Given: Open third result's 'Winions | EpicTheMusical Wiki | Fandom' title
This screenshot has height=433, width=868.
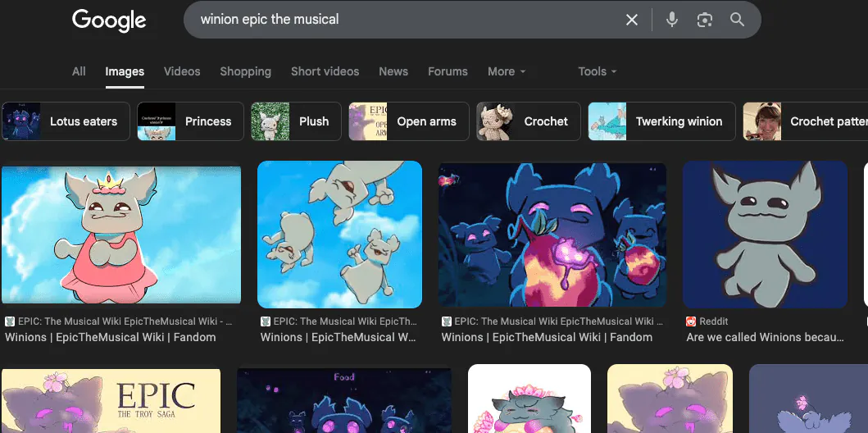Looking at the screenshot, I should click(547, 337).
